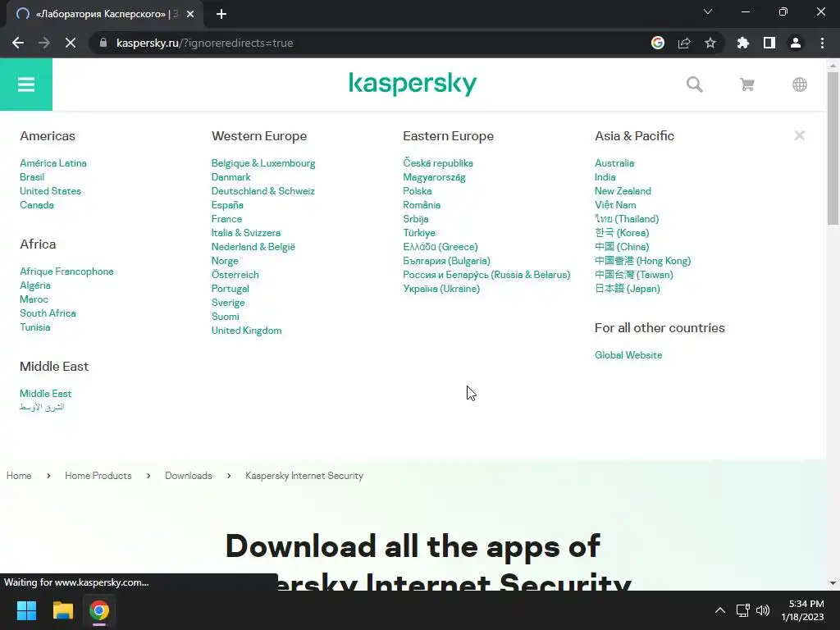Click the globe region selector icon
This screenshot has width=840, height=630.
(x=799, y=84)
